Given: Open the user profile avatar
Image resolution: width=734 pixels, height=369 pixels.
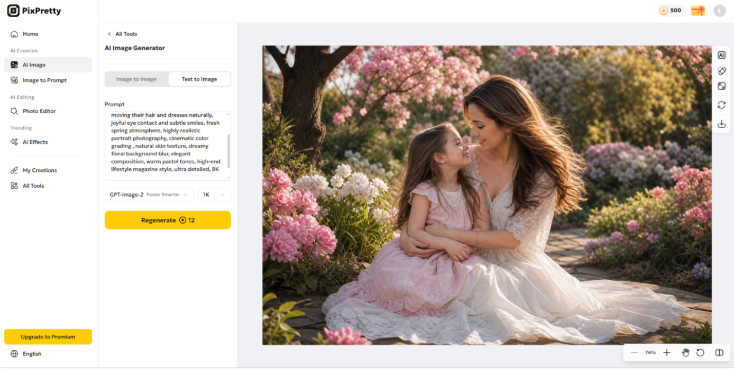Looking at the screenshot, I should tap(719, 10).
